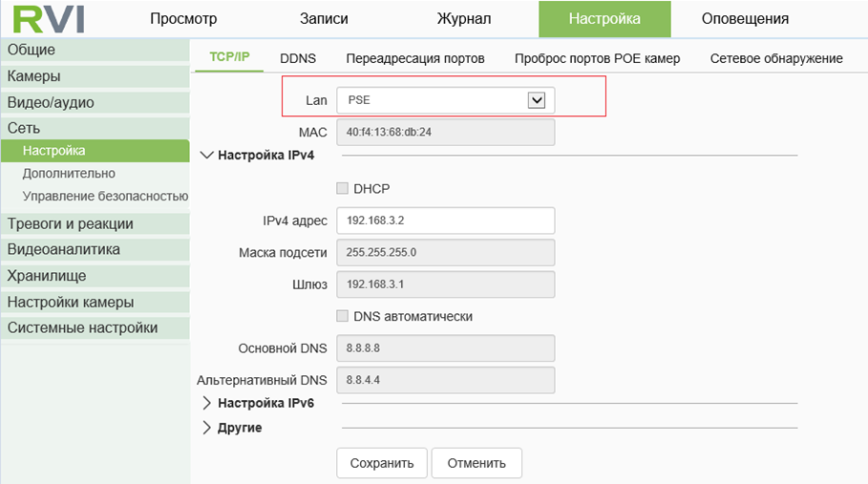This screenshot has width=868, height=484.
Task: Open the Переадресация портов tab
Action: [414, 58]
